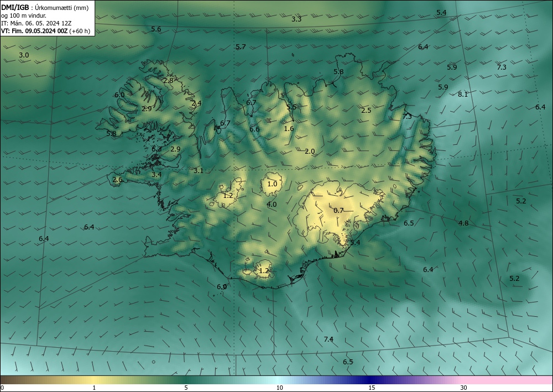Click the init time "IT: Mán. 06. 05. 2024 12Z"
553x392 pixels.
click(36, 23)
